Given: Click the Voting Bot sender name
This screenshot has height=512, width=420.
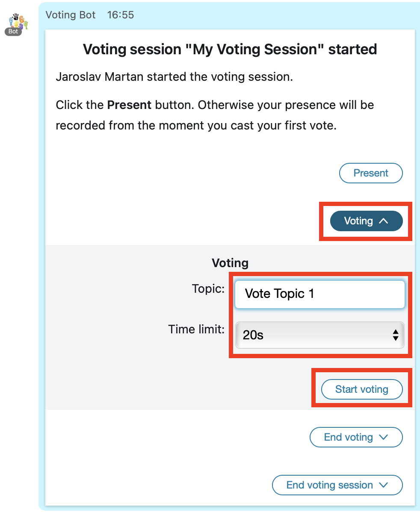Looking at the screenshot, I should pyautogui.click(x=71, y=15).
